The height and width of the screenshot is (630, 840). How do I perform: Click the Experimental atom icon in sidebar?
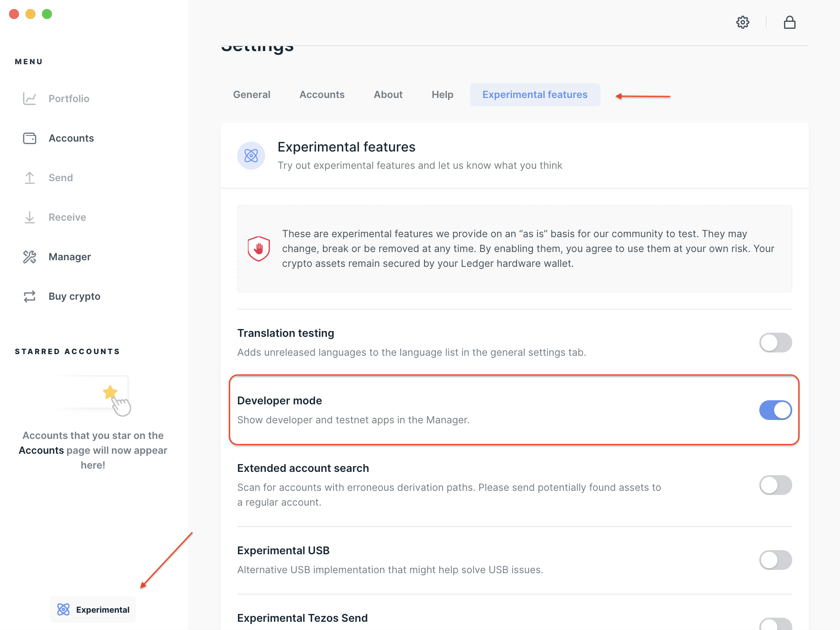[63, 609]
